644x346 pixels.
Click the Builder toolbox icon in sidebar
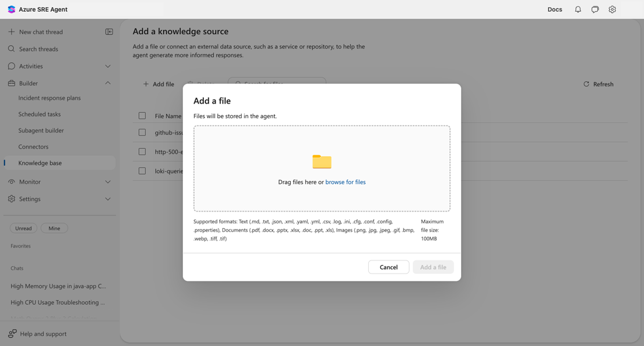point(11,83)
